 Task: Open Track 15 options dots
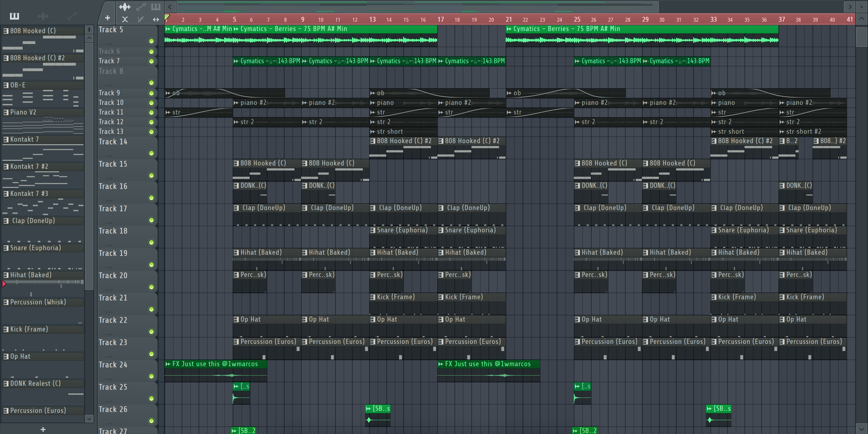(x=109, y=178)
